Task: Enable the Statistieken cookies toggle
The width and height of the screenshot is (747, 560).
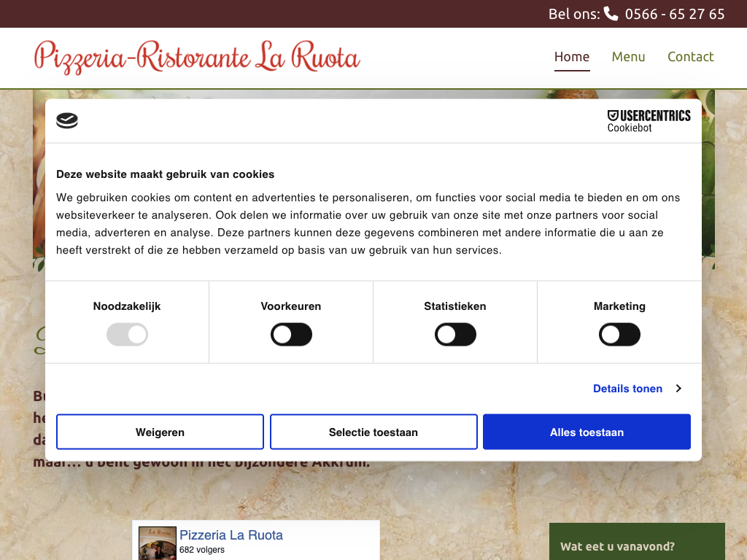Action: 455,334
